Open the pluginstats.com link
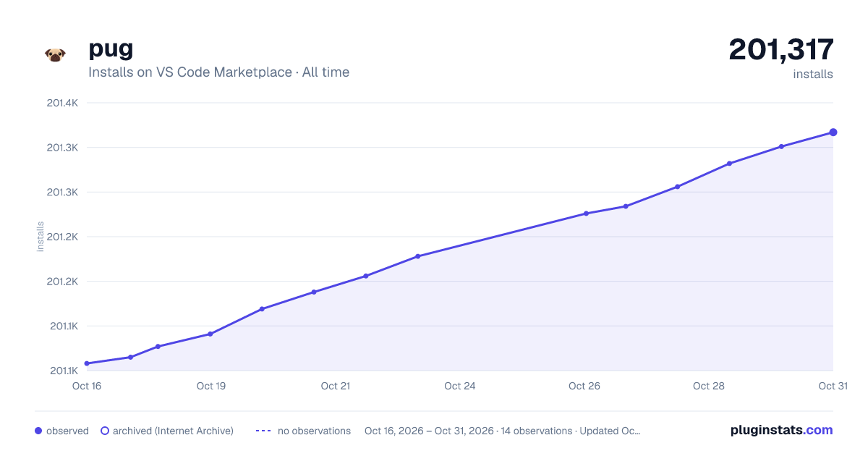 (x=782, y=430)
